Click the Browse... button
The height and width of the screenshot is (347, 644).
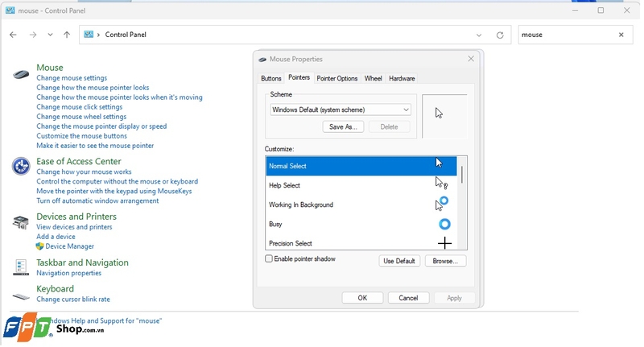[x=444, y=261]
